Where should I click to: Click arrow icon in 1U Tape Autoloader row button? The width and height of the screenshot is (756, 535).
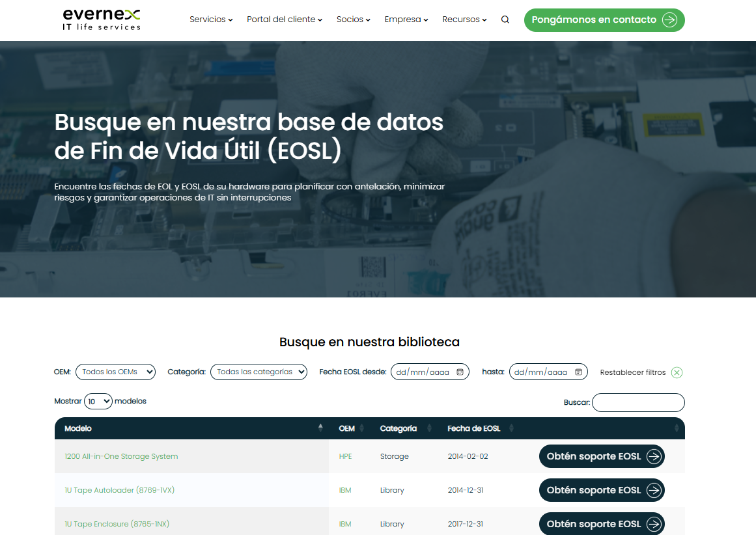[654, 490]
